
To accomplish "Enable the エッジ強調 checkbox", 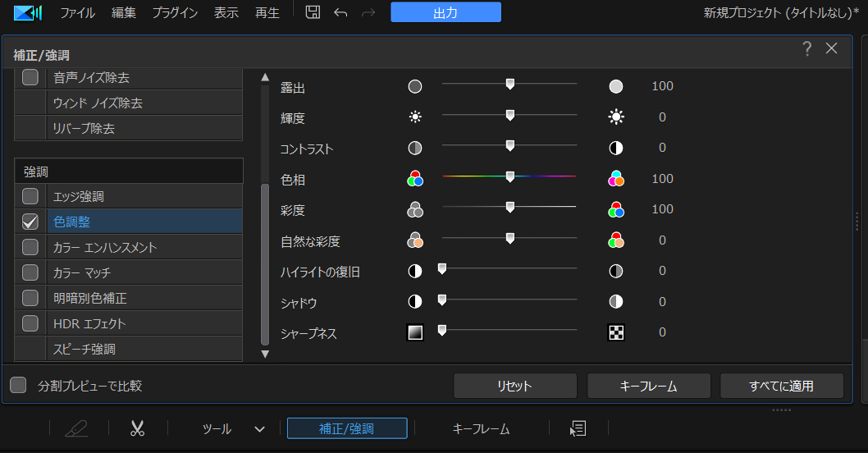I will pos(30,196).
